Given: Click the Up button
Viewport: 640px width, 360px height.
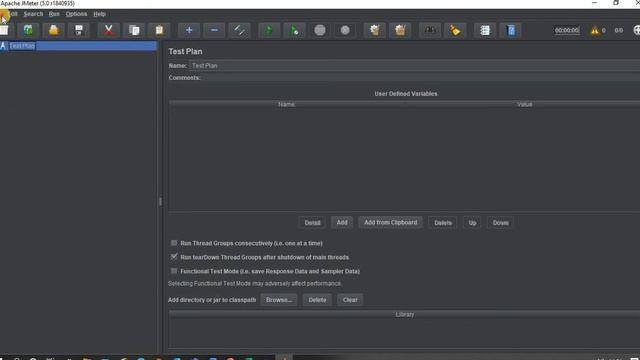Looking at the screenshot, I should [472, 223].
